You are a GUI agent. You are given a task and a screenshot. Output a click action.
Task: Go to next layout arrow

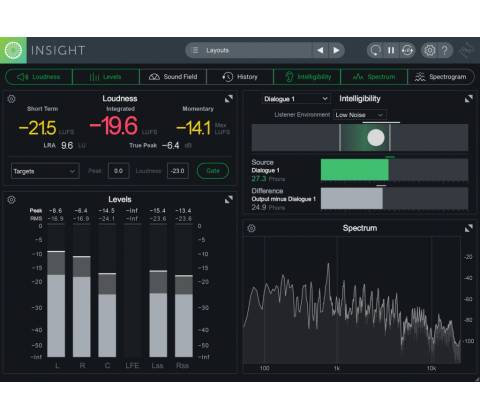(336, 50)
